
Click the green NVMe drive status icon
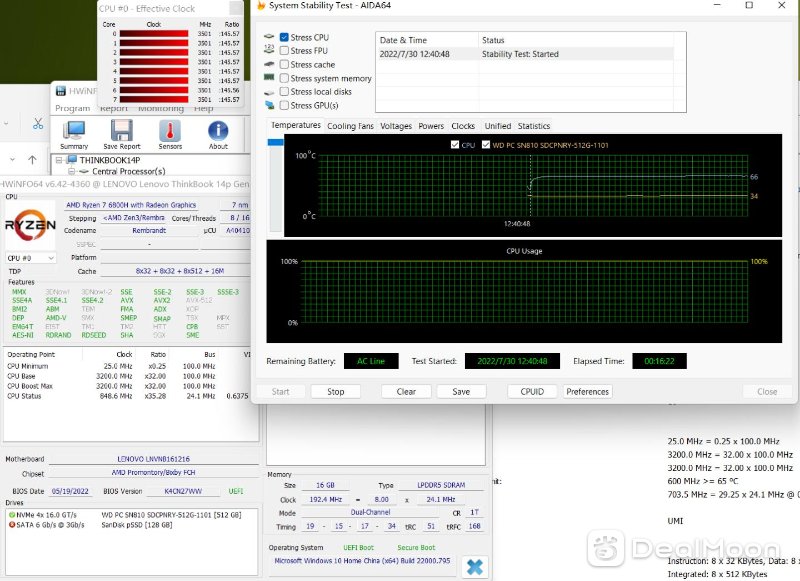click(x=12, y=515)
